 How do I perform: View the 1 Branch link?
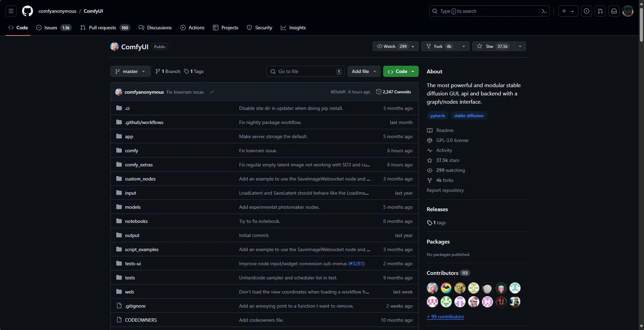coord(168,71)
